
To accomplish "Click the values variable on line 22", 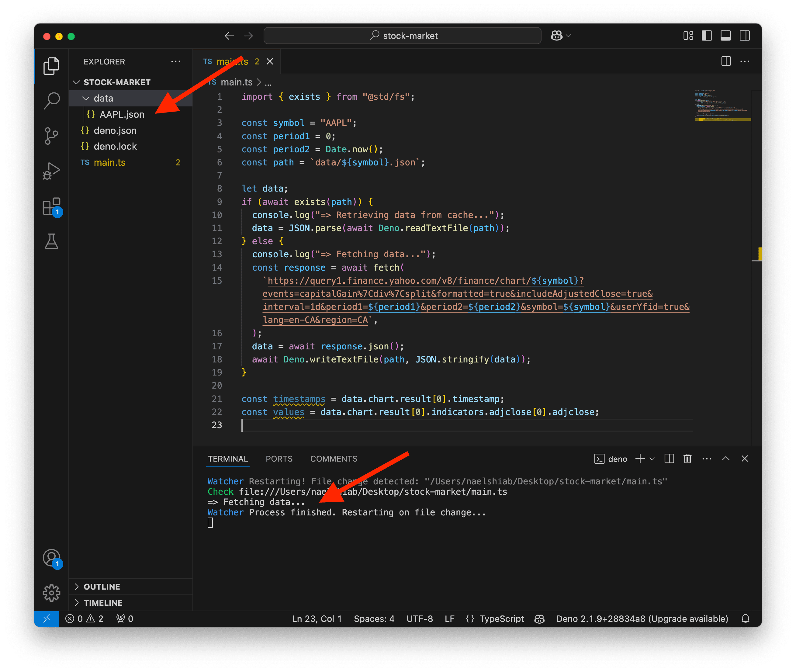I will click(x=288, y=412).
